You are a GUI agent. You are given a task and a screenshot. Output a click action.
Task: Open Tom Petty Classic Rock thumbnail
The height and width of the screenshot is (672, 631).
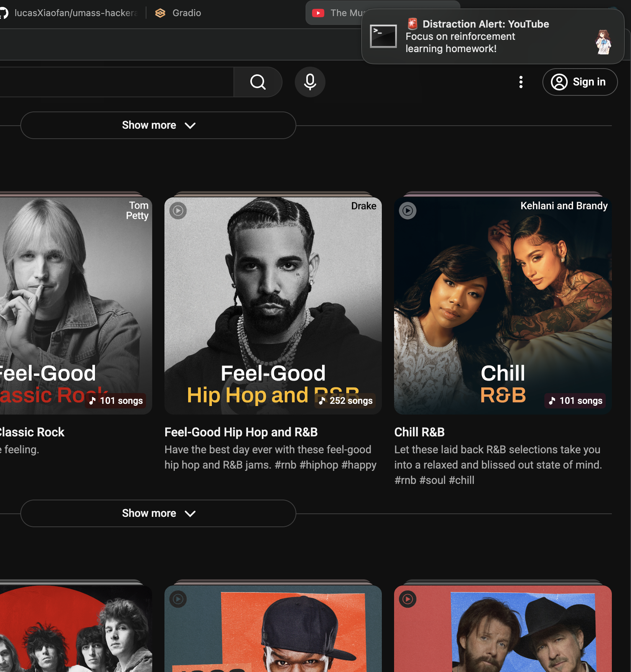(76, 306)
